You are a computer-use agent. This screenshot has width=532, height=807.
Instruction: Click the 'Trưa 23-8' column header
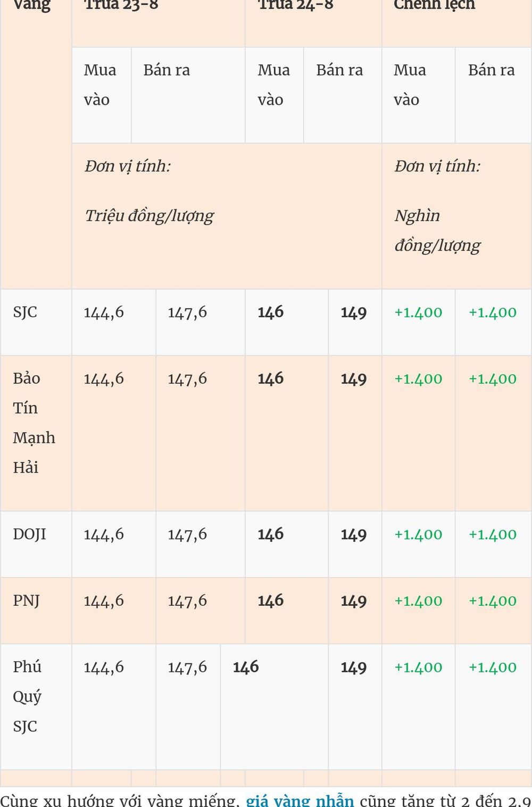click(x=121, y=5)
